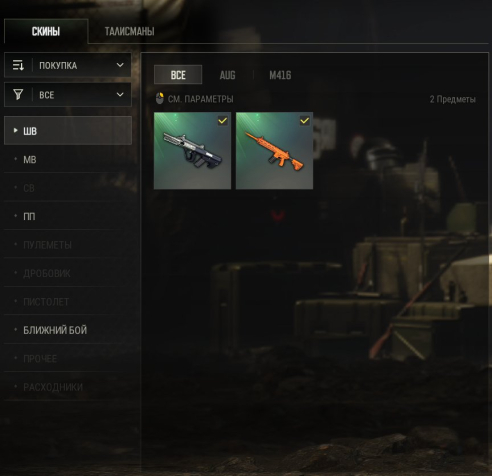Select the orange M416 skin thumbnail
Viewport: 492px width, 476px height.
[x=274, y=151]
